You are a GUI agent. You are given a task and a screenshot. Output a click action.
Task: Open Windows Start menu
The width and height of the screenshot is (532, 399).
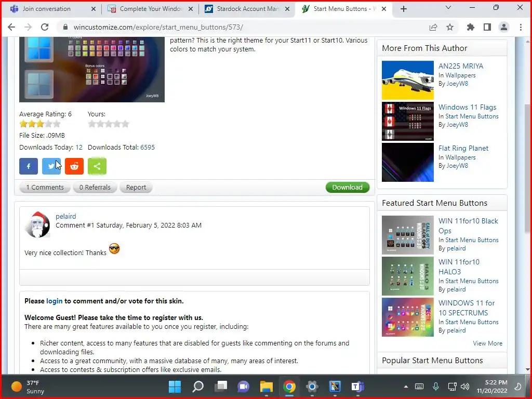click(175, 387)
